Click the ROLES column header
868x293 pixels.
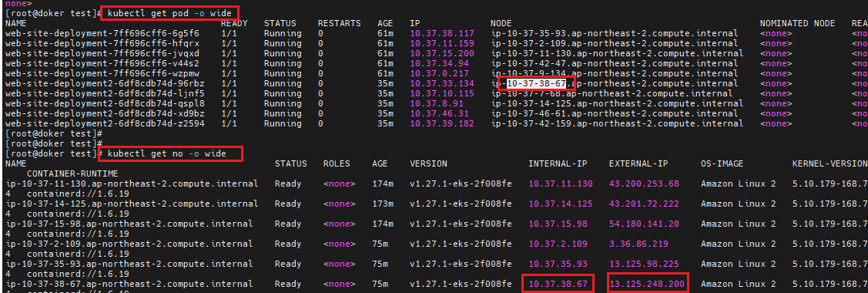point(337,164)
